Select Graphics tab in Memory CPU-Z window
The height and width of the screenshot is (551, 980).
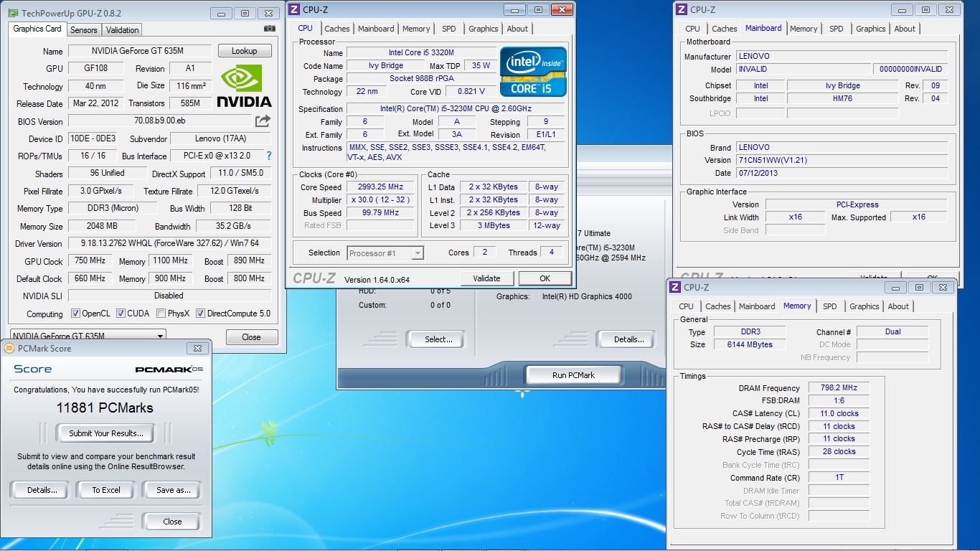[864, 306]
